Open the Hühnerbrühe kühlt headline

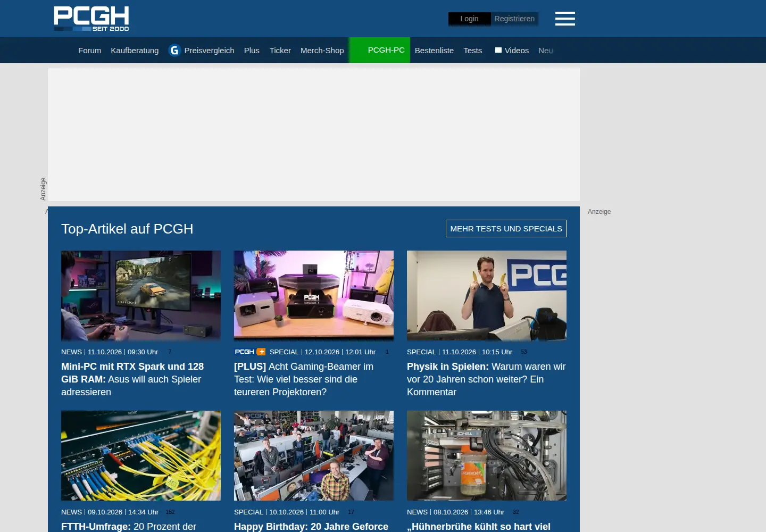coord(479,527)
